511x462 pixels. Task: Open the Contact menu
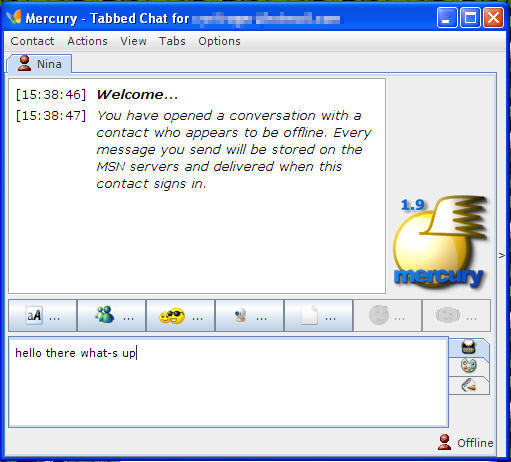pos(32,41)
